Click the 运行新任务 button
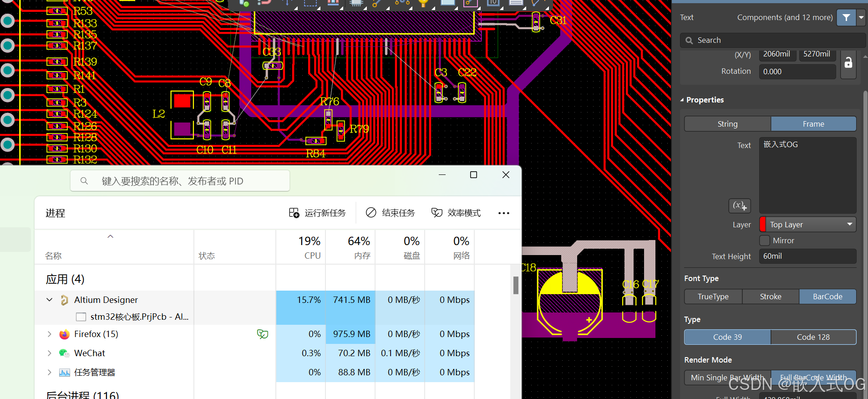Image resolution: width=868 pixels, height=399 pixels. point(317,213)
